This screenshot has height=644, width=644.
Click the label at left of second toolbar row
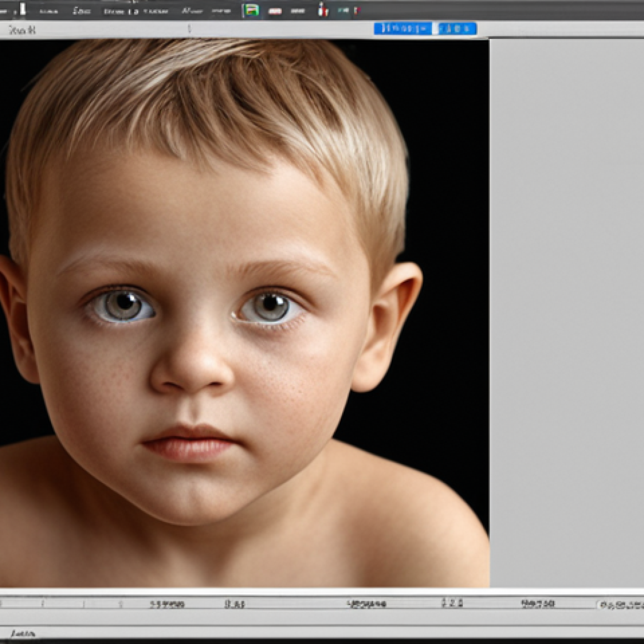pos(22,30)
